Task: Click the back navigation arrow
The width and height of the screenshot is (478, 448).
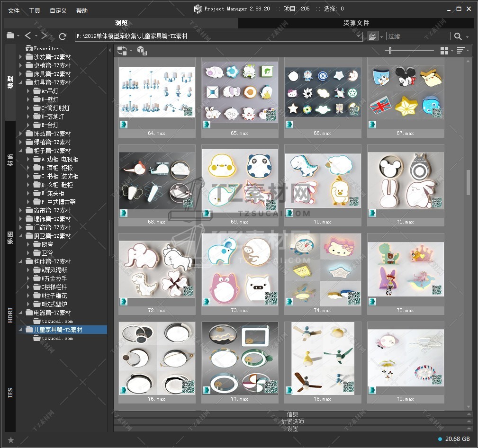Action: (28, 36)
